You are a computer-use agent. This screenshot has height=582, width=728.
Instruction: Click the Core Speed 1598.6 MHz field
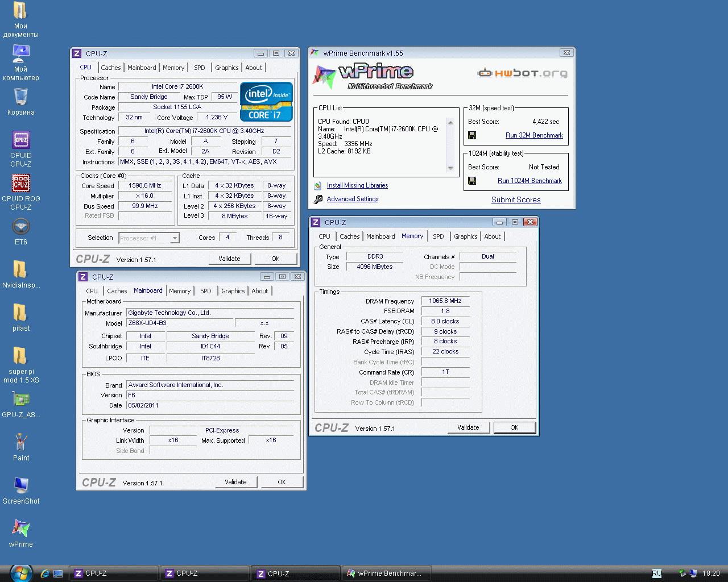(x=145, y=185)
